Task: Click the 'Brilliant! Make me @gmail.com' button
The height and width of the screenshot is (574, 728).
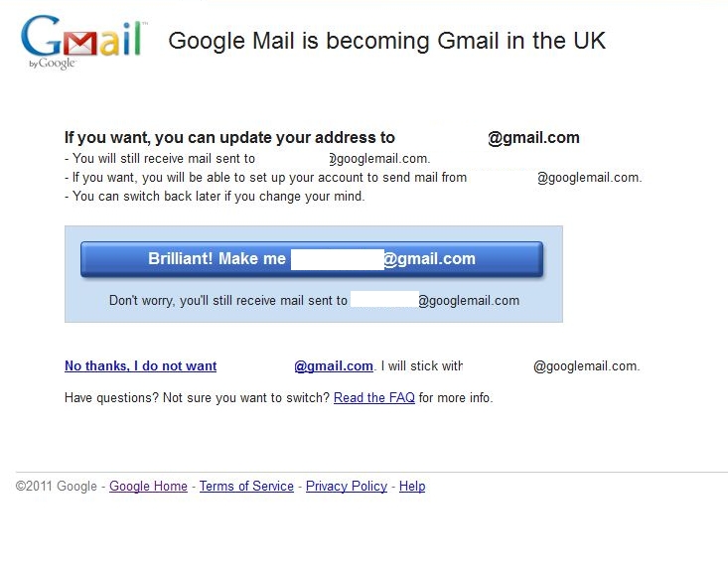Action: 312,258
